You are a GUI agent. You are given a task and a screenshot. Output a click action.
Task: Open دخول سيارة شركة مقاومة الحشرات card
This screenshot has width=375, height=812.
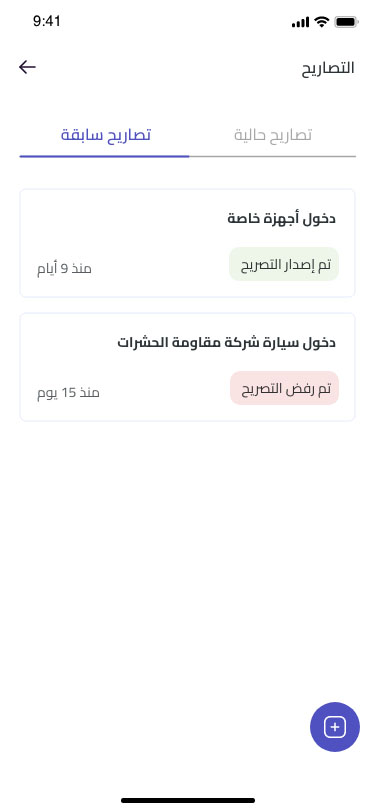tap(188, 367)
